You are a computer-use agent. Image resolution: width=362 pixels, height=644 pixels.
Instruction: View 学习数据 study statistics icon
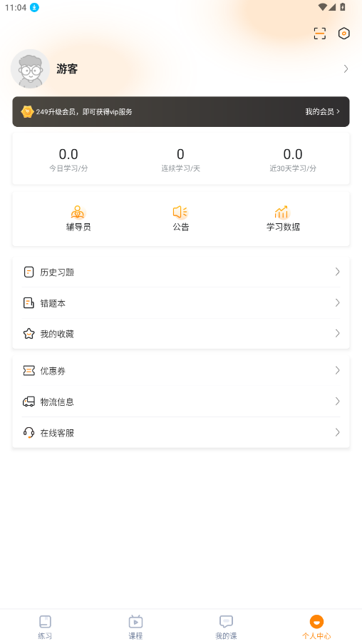(282, 212)
